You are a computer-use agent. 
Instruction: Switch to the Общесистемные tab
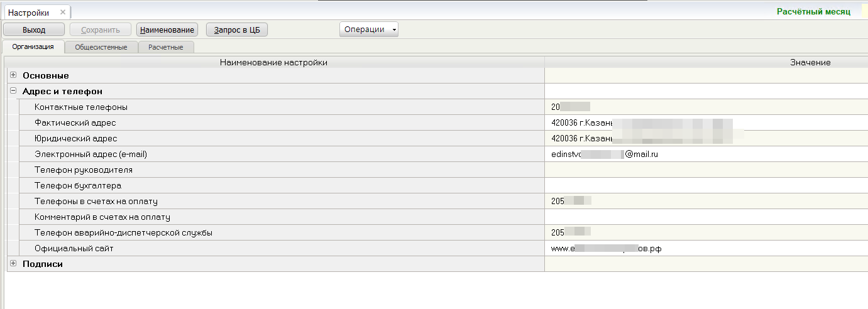(101, 47)
